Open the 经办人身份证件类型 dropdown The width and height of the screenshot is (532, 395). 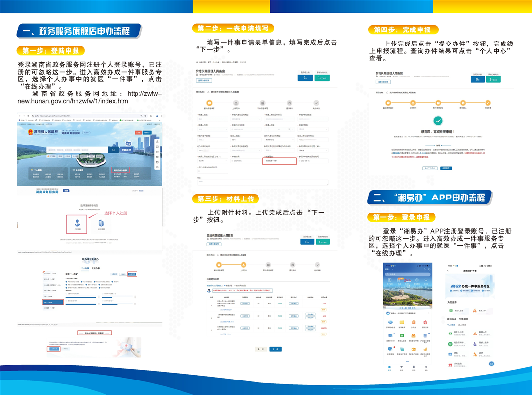coord(279,140)
